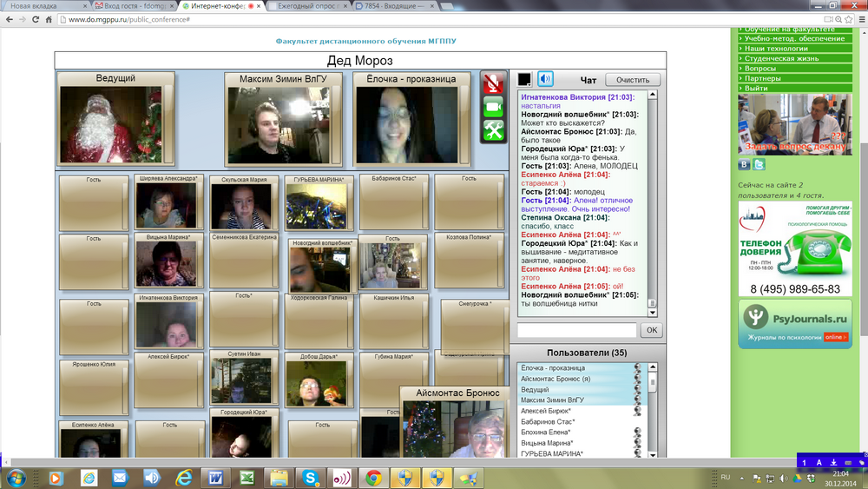868x489 pixels.
Task: Select Алексей Бирюк* in the users list
Action: [580, 411]
